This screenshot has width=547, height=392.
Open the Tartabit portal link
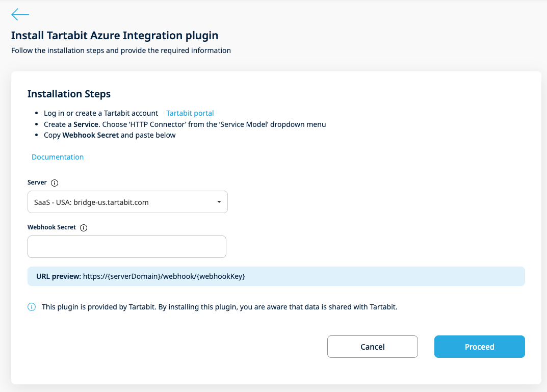(190, 113)
